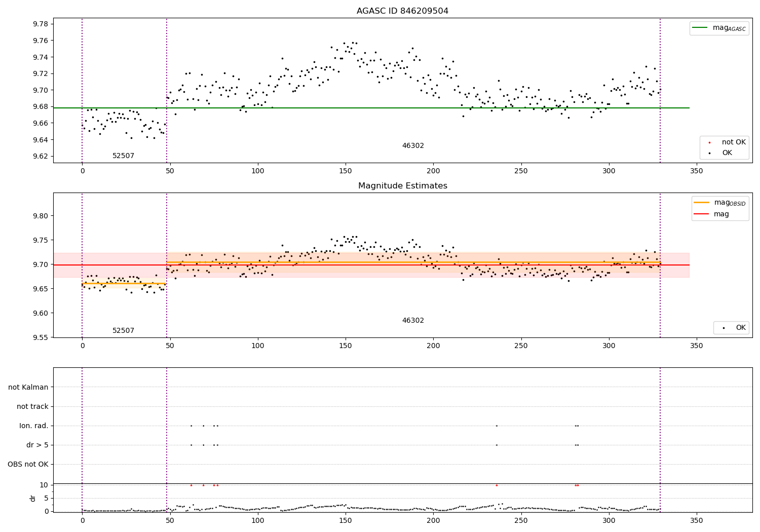
Task: Click observation label 46302 in middle plot
Action: pos(413,321)
